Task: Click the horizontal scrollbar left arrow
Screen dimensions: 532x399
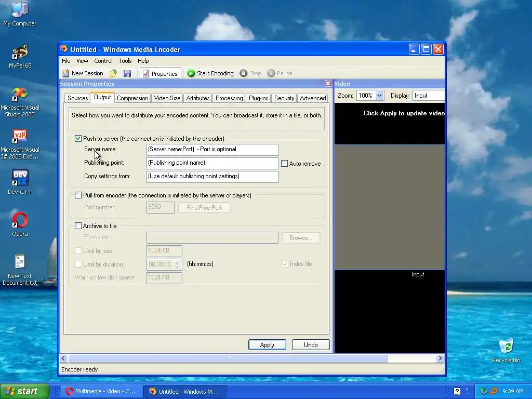Action: tap(63, 358)
